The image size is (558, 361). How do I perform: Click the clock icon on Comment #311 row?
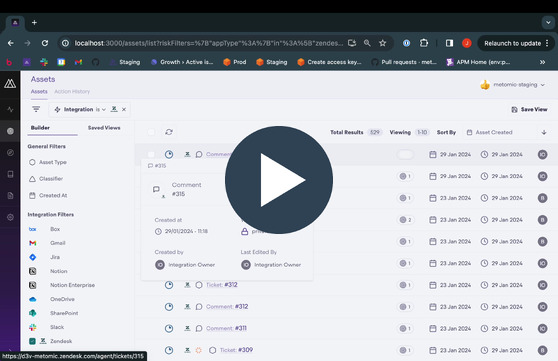point(169,328)
